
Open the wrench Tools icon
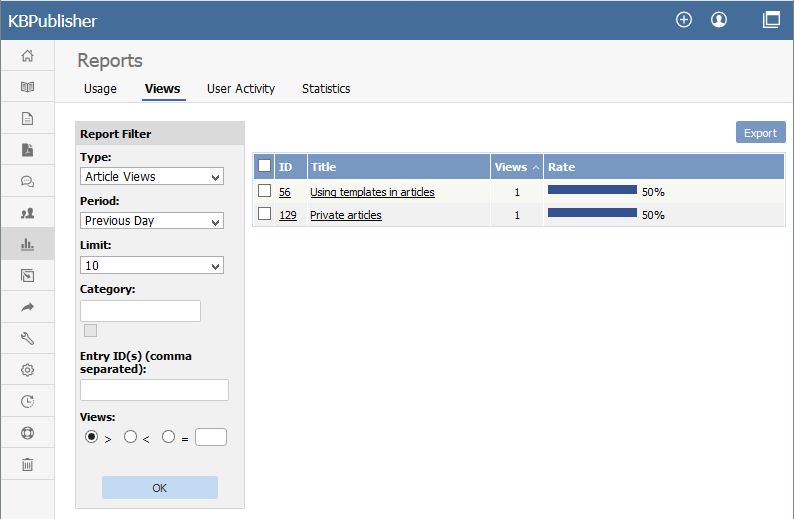coord(27,338)
